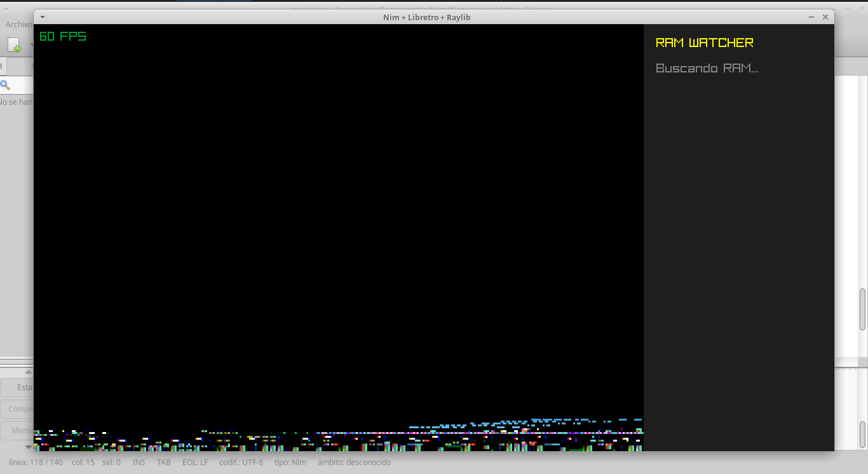Click the línea: 118 / 140 status entry
The image size is (868, 474).
pos(36,463)
